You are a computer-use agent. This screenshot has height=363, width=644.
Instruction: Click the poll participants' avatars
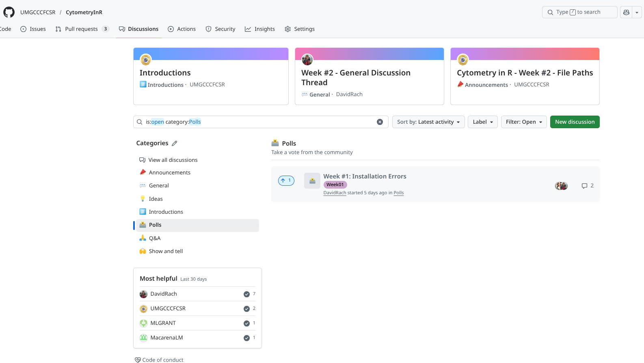click(561, 186)
